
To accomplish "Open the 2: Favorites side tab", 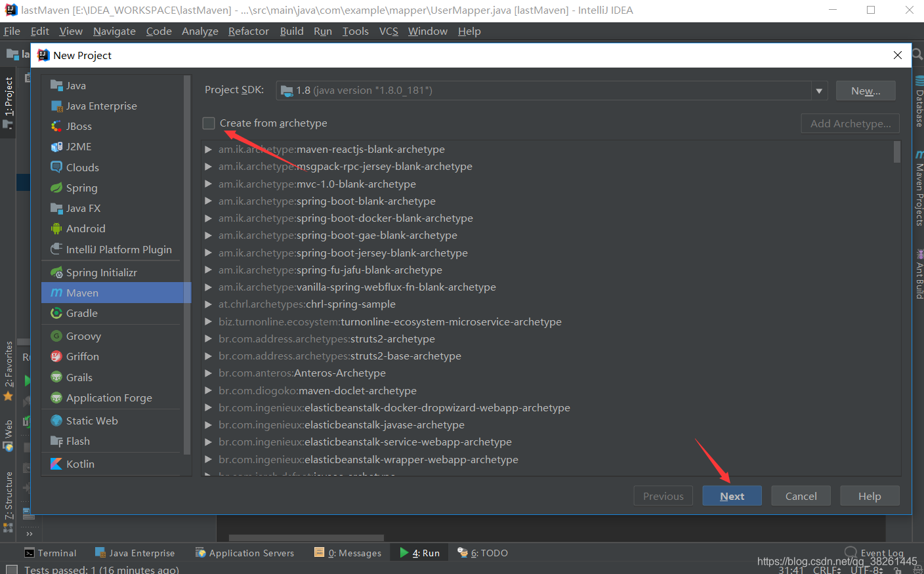I will point(9,370).
